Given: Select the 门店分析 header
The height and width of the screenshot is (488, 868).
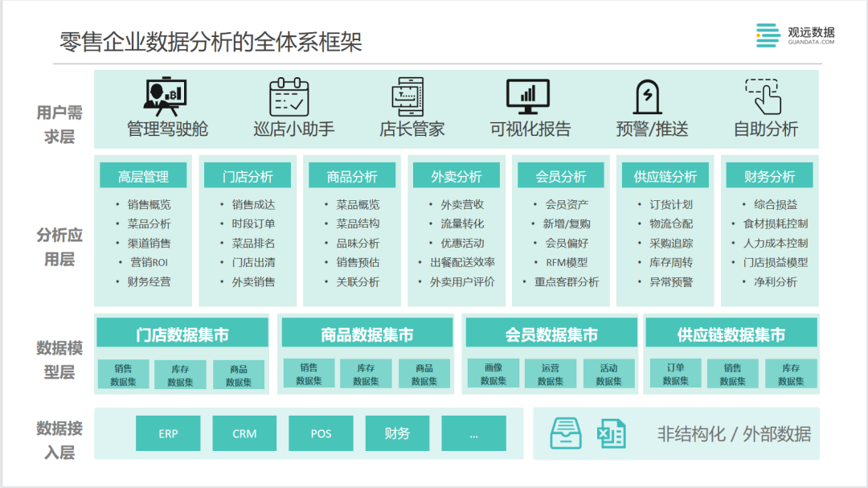Looking at the screenshot, I should [248, 175].
